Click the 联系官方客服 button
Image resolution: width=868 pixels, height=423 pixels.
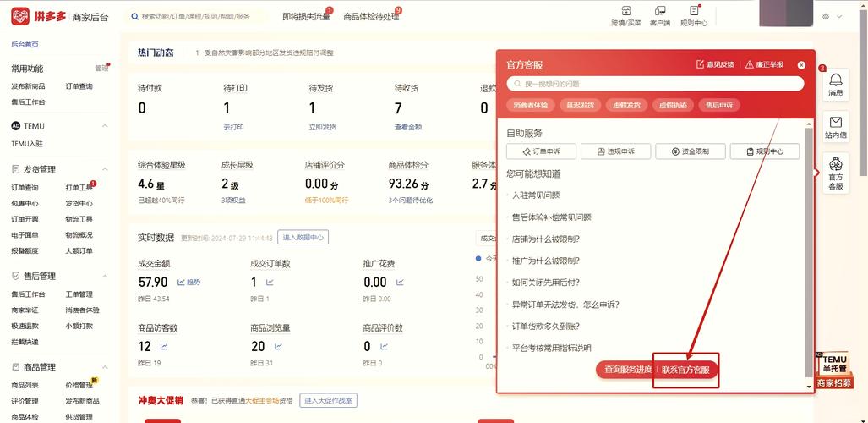pyautogui.click(x=685, y=369)
